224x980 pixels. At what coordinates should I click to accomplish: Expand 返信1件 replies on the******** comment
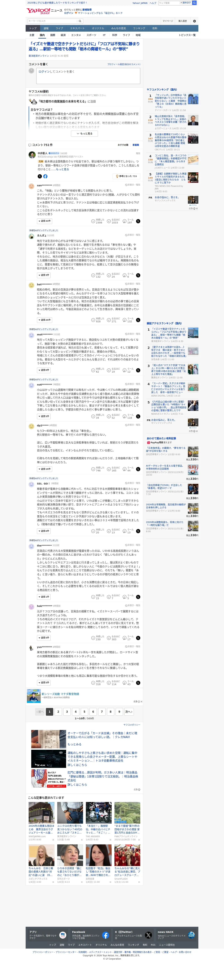coord(44,597)
